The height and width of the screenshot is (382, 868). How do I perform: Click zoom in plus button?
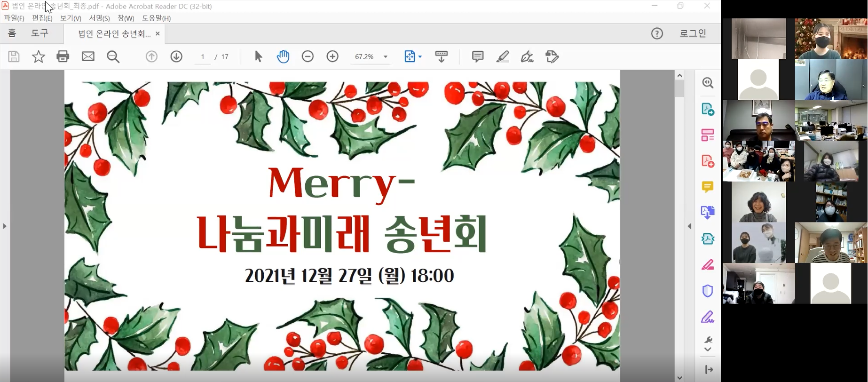(x=332, y=56)
